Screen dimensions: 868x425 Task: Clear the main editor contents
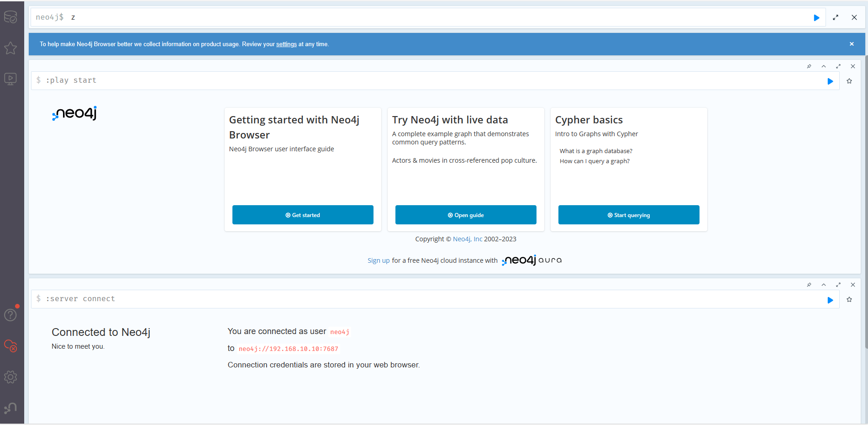pos(854,17)
